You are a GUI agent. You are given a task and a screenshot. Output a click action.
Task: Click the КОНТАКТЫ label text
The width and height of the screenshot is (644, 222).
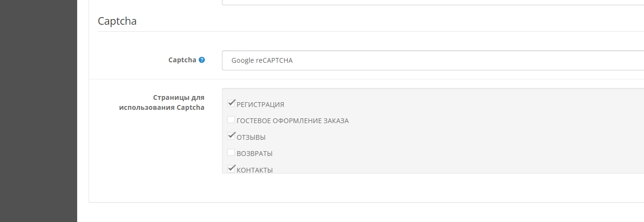[x=254, y=170]
